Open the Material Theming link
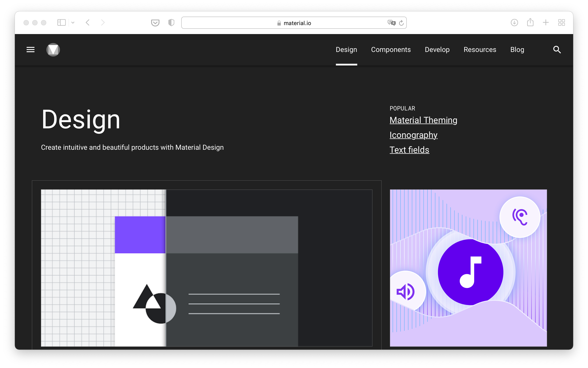The height and width of the screenshot is (368, 588). (423, 120)
